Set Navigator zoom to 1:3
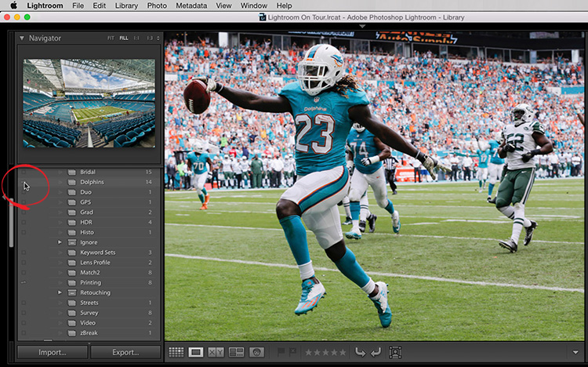 (150, 38)
